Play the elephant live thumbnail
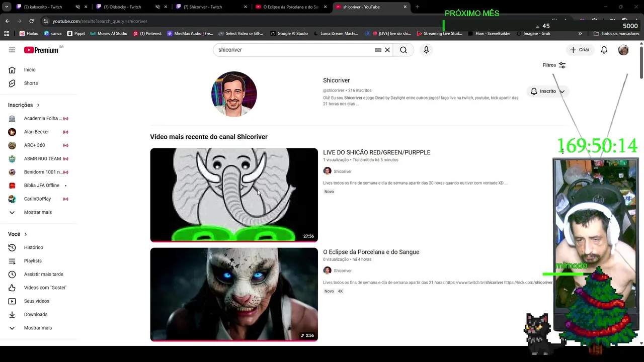644x362 pixels. pos(234,195)
